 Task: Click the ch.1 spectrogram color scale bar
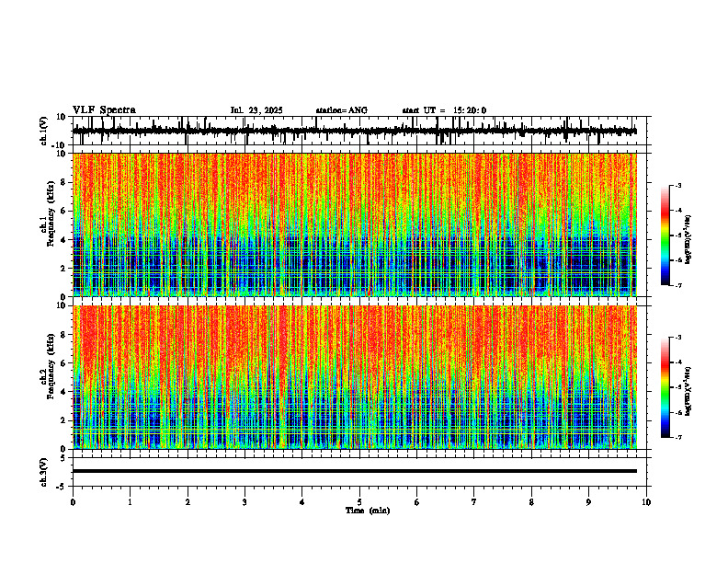[665, 236]
